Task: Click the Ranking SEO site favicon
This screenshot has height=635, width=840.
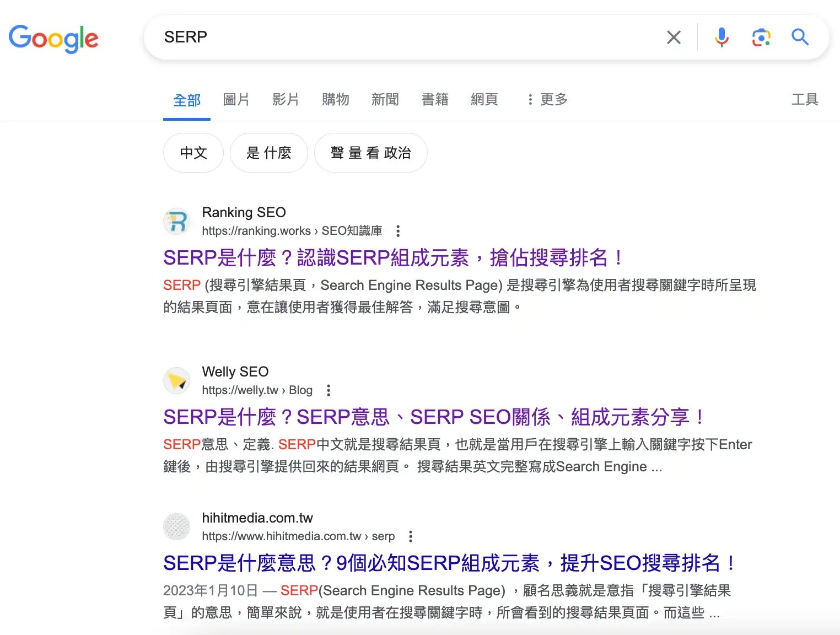Action: tap(177, 222)
